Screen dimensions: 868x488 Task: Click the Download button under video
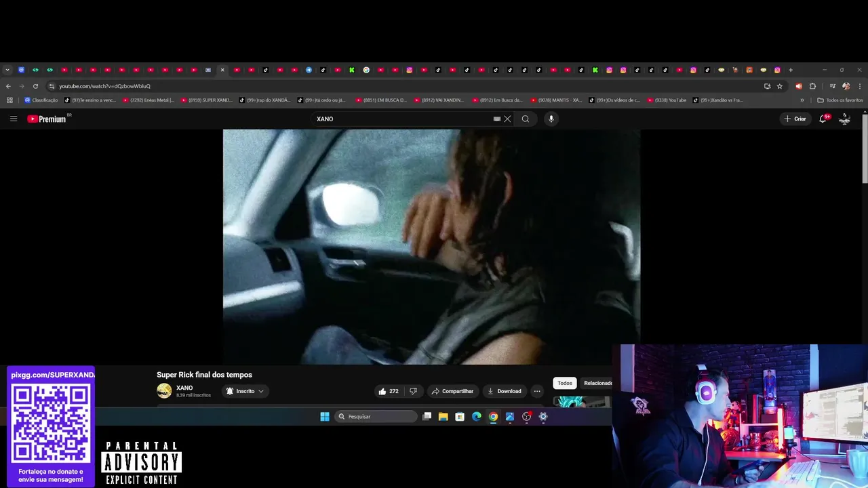(505, 391)
